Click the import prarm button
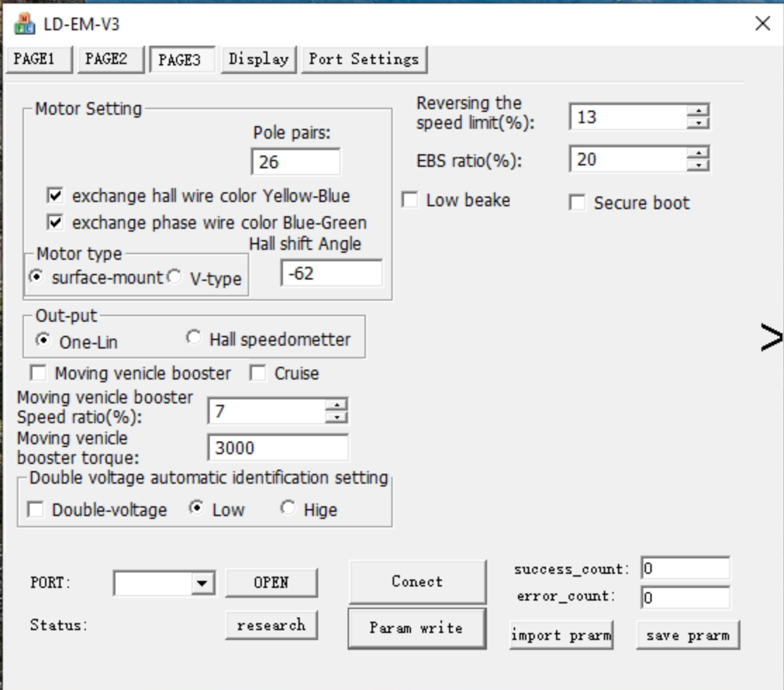 [561, 635]
